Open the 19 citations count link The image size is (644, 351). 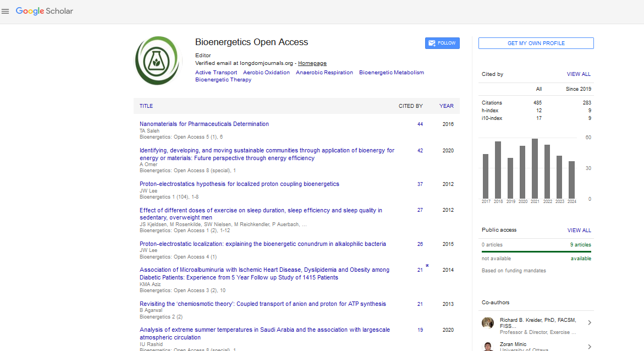(420, 330)
